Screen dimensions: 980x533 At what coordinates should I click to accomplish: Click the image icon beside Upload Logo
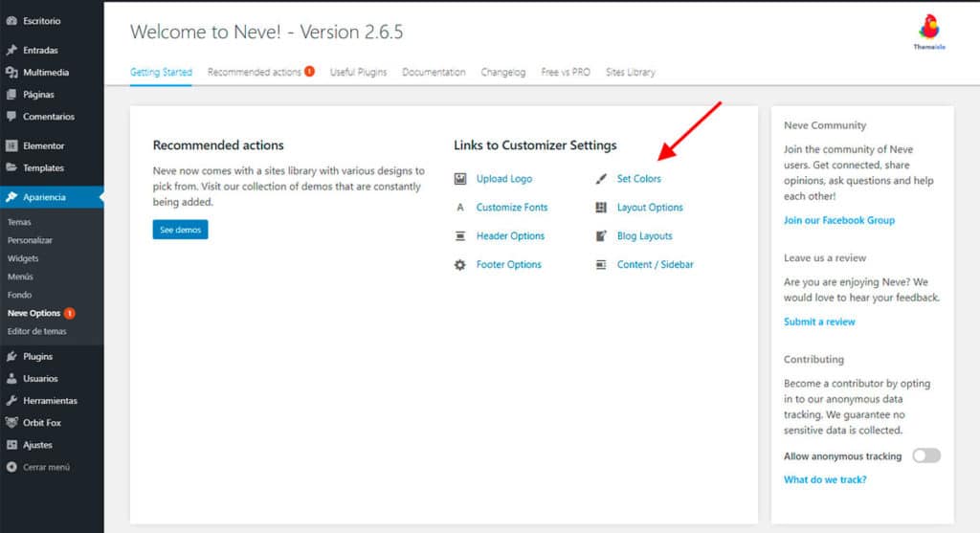pos(460,179)
